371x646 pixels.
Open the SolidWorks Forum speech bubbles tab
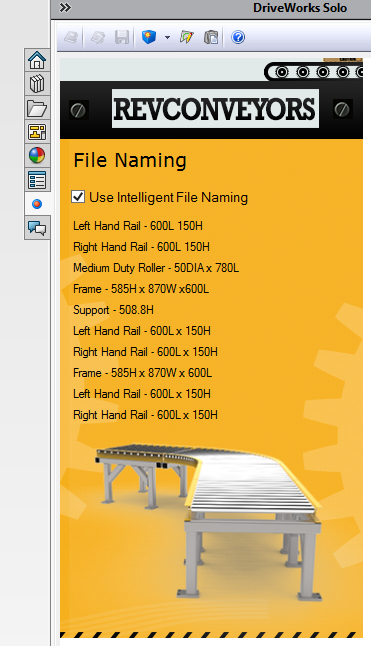[x=37, y=227]
